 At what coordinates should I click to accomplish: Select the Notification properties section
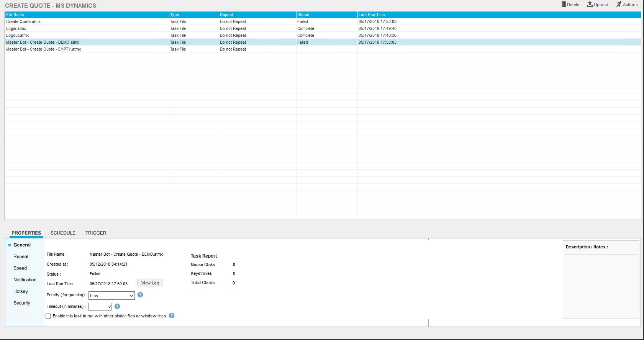(25, 279)
